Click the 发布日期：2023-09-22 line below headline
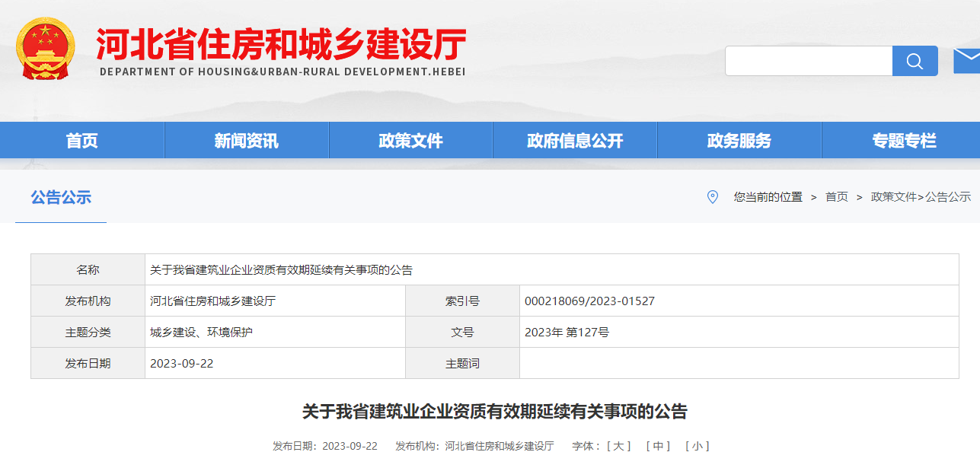 325,446
